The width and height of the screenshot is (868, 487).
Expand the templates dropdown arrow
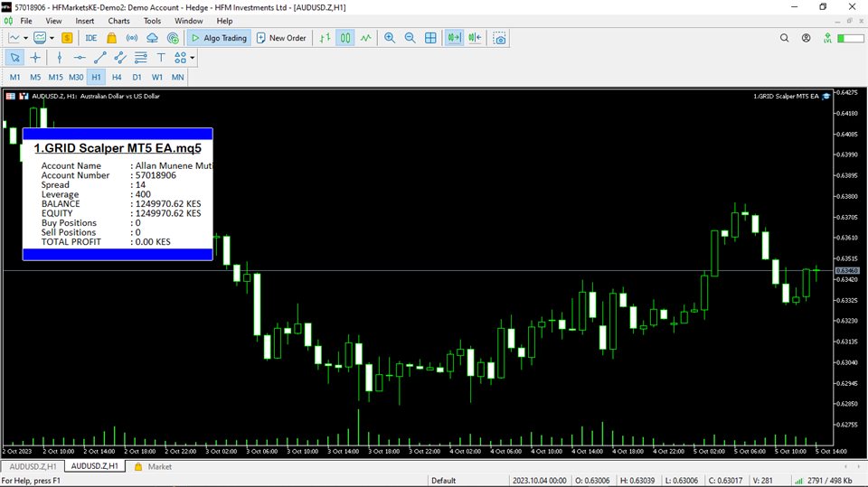(x=52, y=38)
